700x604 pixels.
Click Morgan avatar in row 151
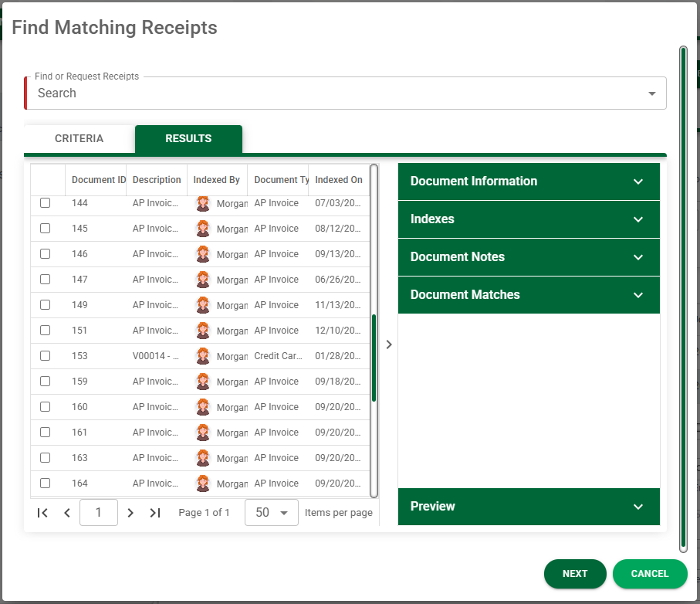[x=203, y=331]
